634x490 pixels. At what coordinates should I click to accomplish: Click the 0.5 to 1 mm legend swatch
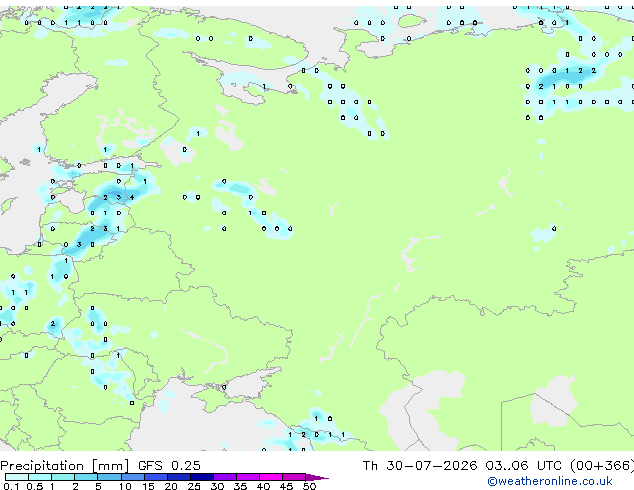40,477
